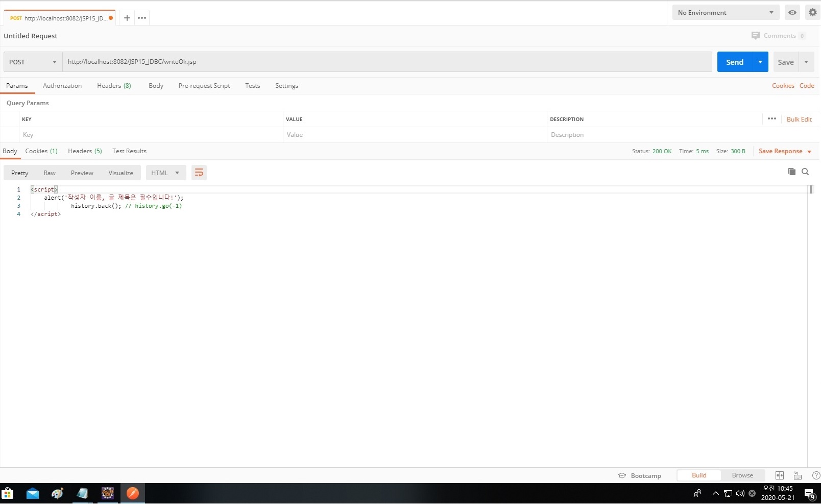Screen dimensions: 821x504
Task: Open Paint app icon in taskbar
Action: (57, 493)
